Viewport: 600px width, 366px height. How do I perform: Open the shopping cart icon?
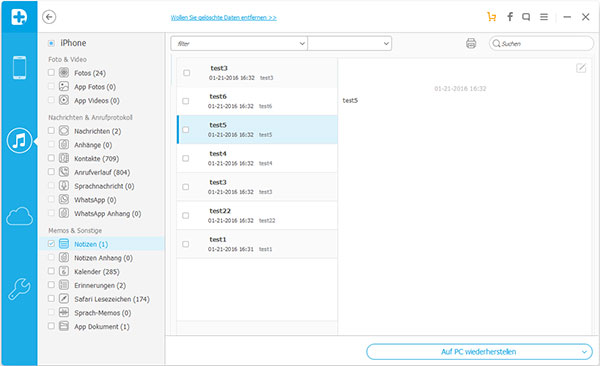(492, 17)
